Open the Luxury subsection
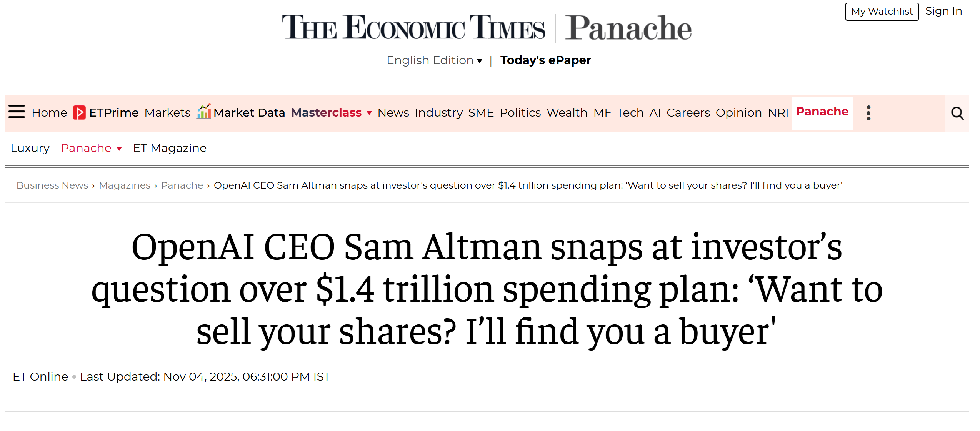Viewport: 980px width, 431px height. 30,148
